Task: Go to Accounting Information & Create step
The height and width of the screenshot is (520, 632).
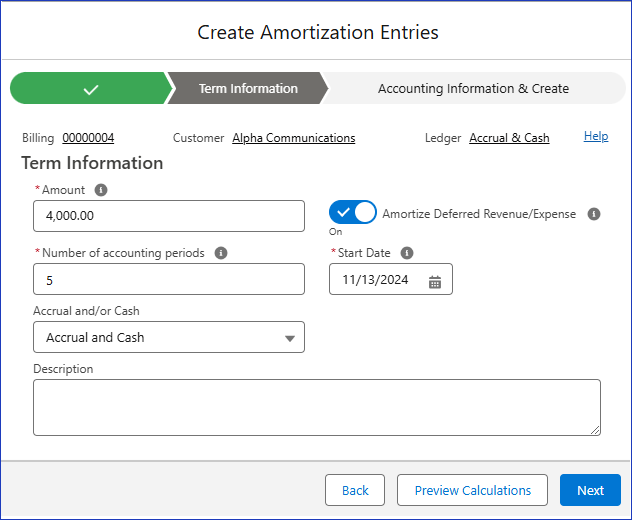Action: point(473,88)
